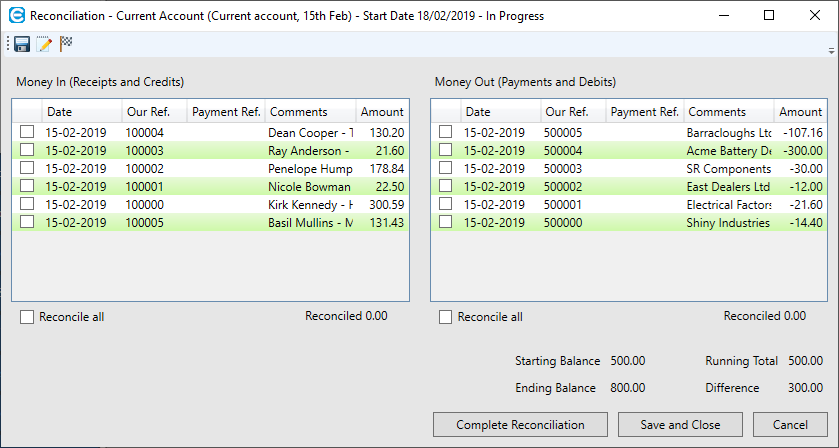Click the edit notepad pencil icon
Image resolution: width=839 pixels, height=448 pixels.
[x=44, y=44]
